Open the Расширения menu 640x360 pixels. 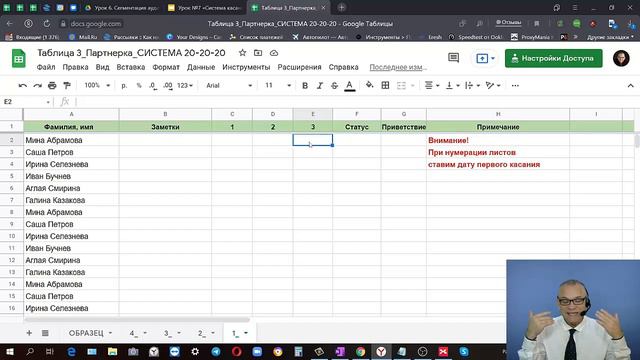299,67
